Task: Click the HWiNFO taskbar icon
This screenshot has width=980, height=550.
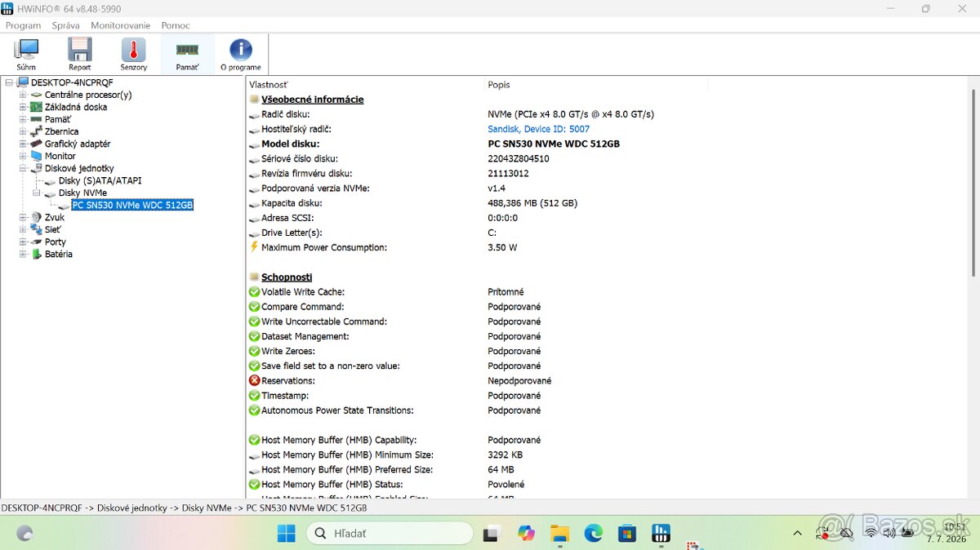Action: click(x=661, y=534)
